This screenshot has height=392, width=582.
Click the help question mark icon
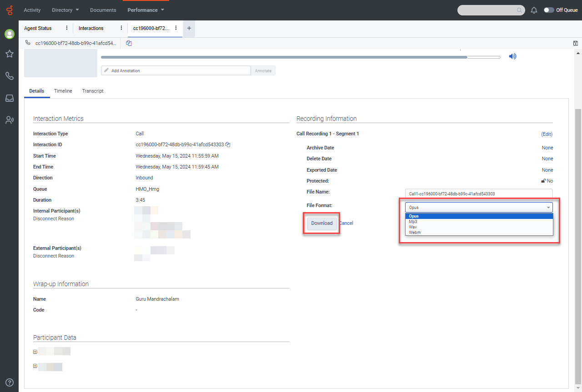[9, 382]
